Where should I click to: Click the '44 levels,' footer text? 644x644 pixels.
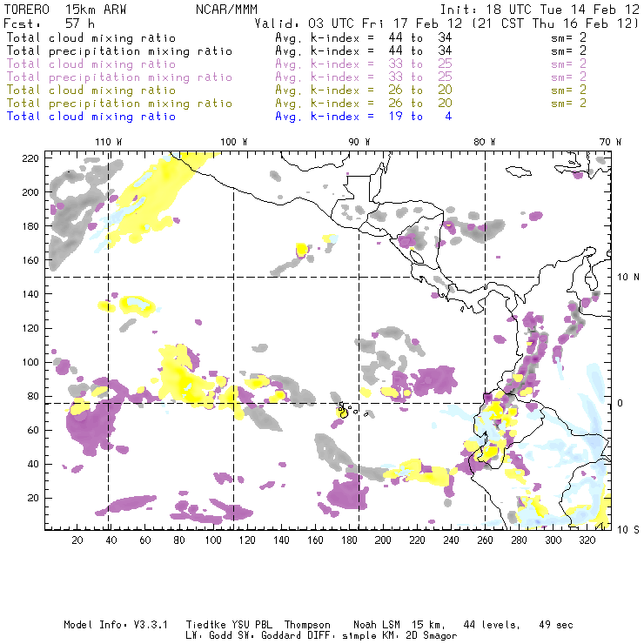[x=492, y=626]
